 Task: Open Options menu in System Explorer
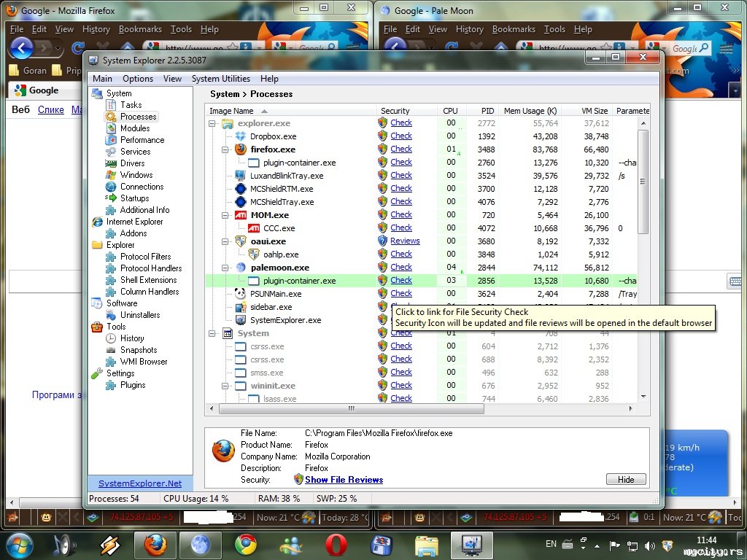(x=138, y=79)
